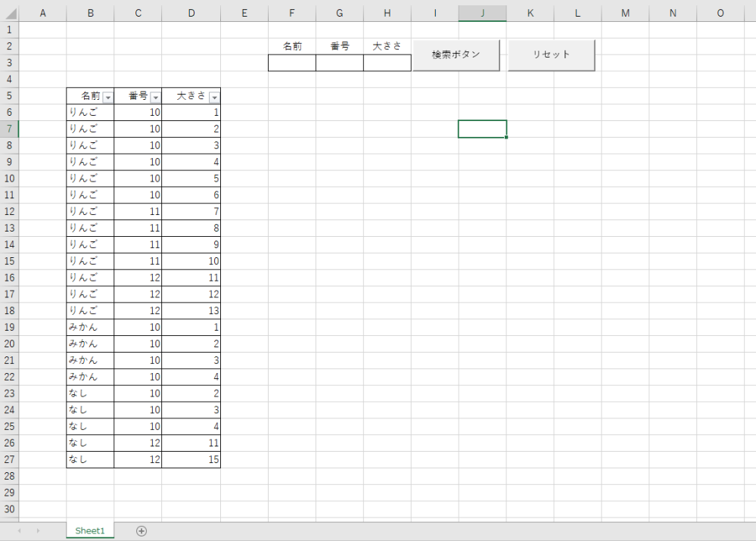
Task: Click the first みかん cell in row 19
Action: click(x=90, y=328)
